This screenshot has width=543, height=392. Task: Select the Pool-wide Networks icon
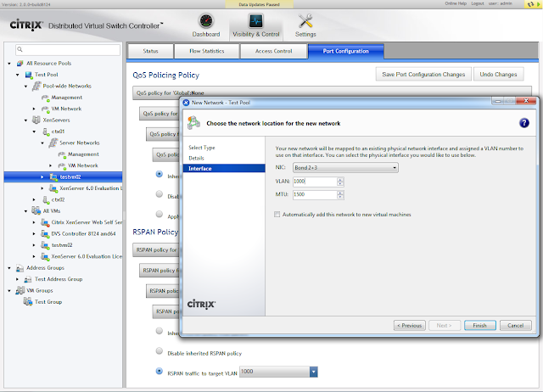tap(36, 86)
